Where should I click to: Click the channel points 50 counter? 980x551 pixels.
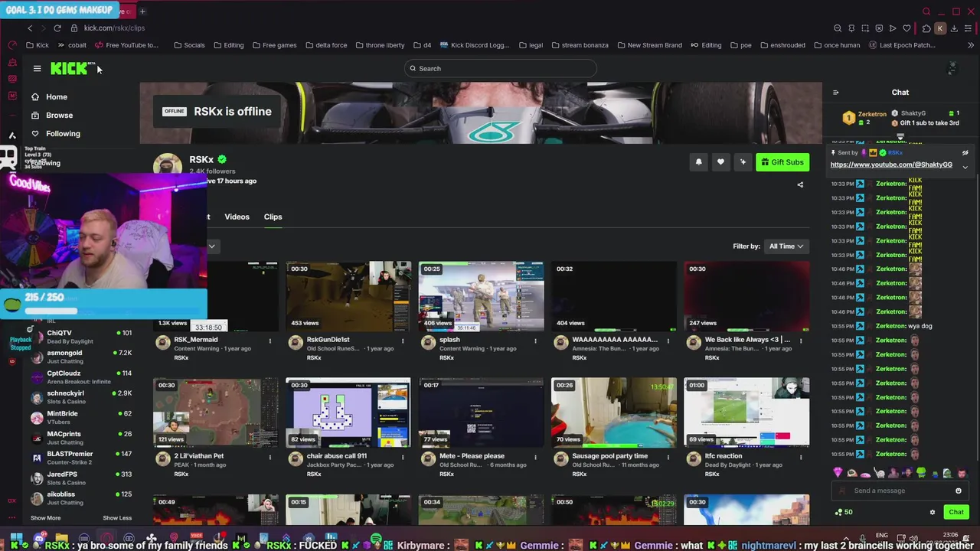[843, 512]
